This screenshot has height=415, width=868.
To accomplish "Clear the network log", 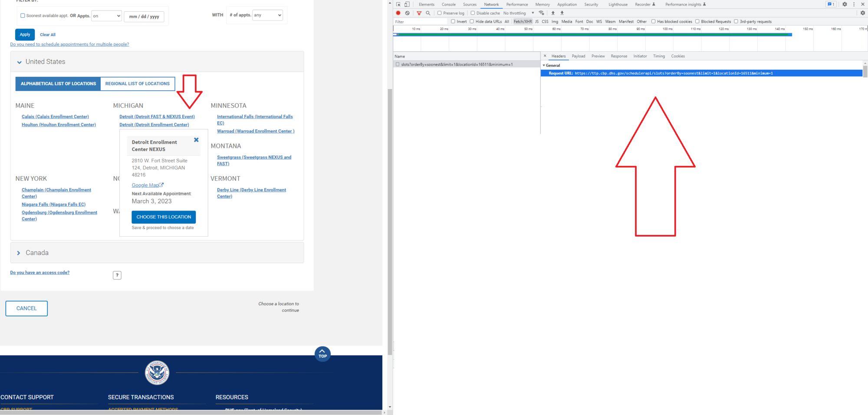I will pos(408,13).
